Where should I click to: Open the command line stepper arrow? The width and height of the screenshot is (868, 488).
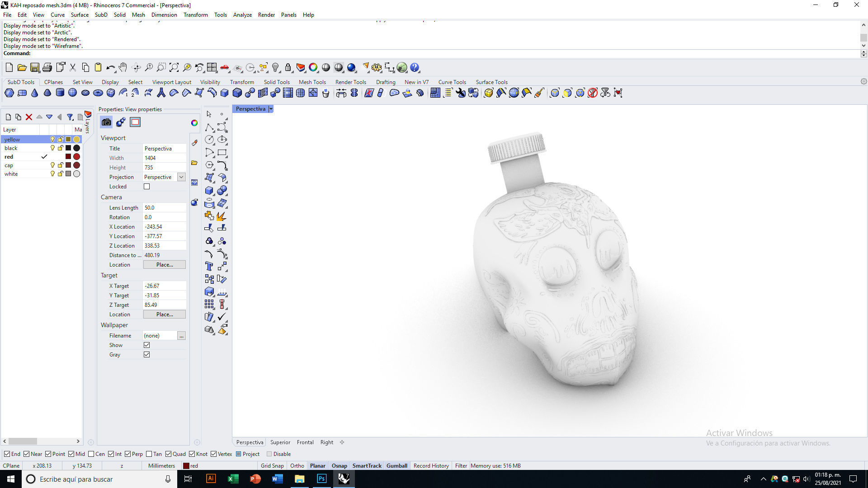[x=863, y=53]
